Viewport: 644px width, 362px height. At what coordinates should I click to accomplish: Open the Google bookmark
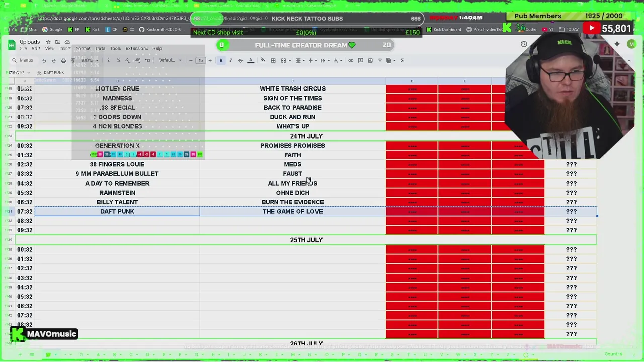[52, 29]
